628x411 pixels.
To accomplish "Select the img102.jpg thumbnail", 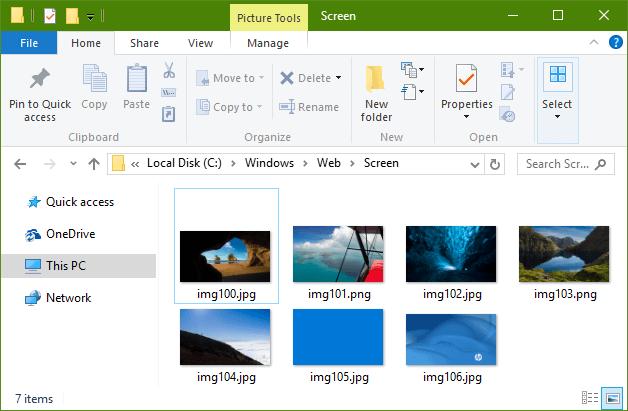I will tap(451, 262).
